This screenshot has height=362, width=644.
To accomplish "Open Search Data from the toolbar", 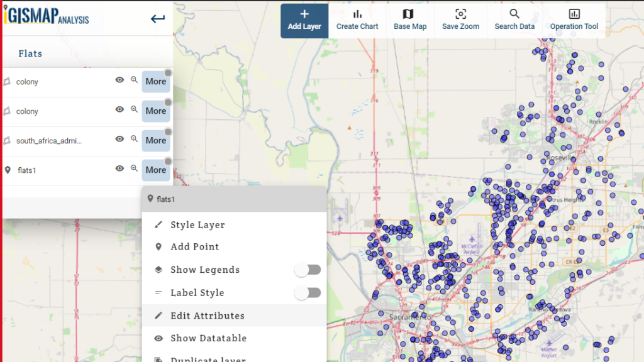I will [514, 19].
